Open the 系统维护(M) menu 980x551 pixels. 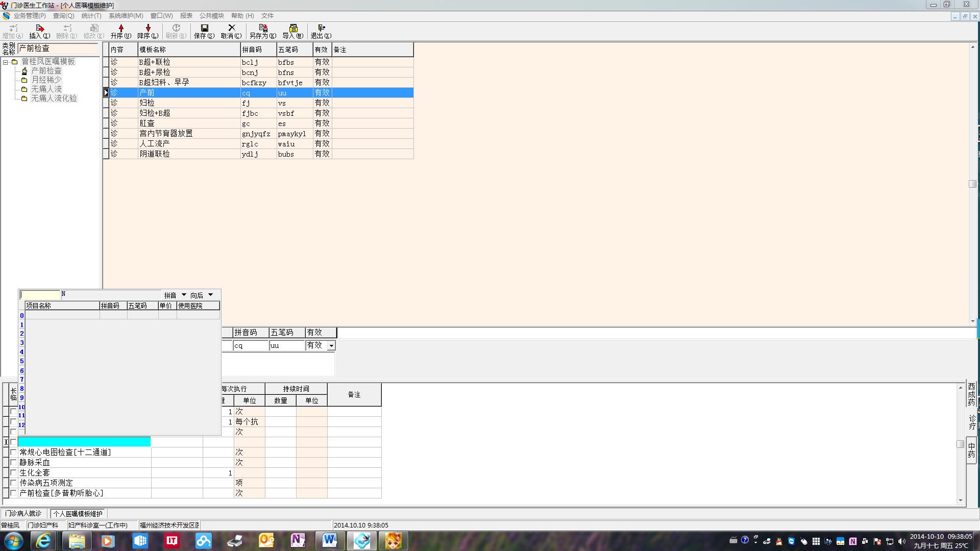pyautogui.click(x=126, y=16)
